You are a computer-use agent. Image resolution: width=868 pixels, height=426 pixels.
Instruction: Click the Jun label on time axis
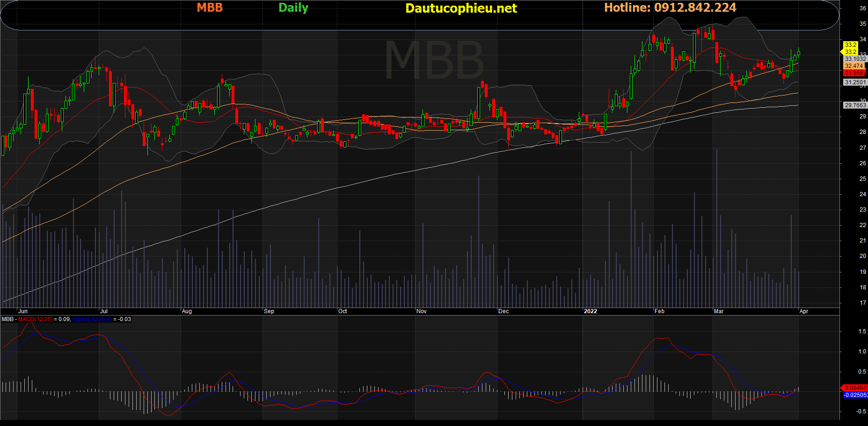pyautogui.click(x=22, y=311)
